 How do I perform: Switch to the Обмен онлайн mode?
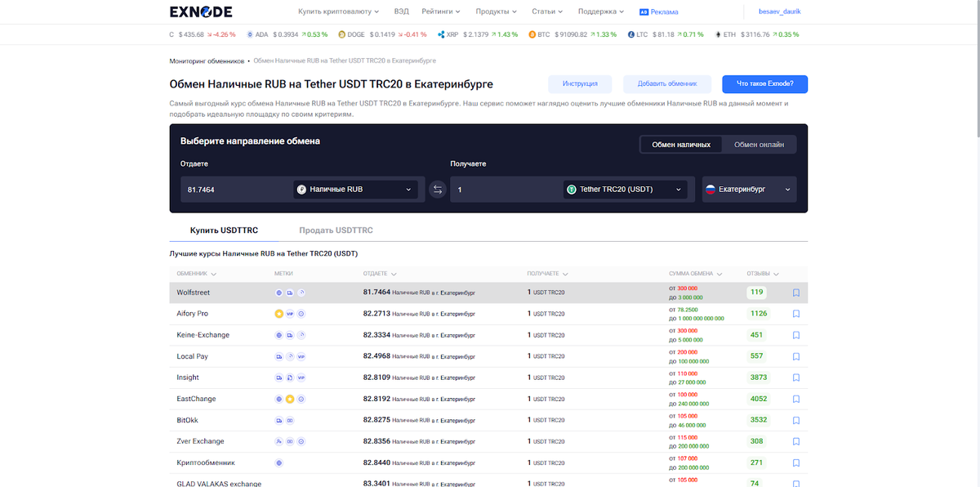point(759,143)
